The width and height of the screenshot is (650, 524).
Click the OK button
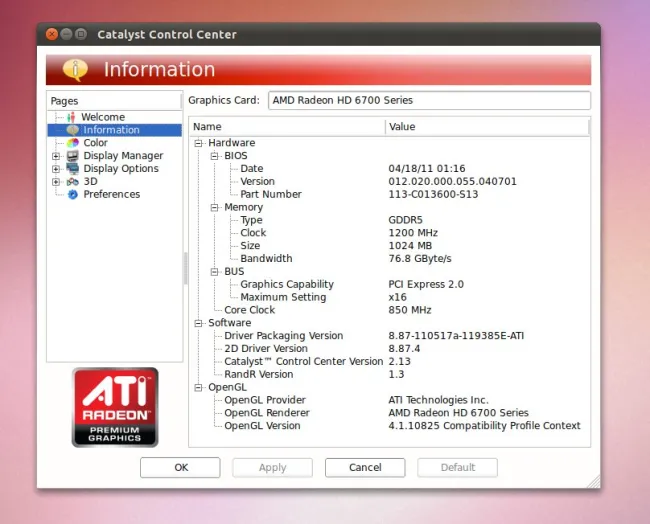(x=180, y=468)
